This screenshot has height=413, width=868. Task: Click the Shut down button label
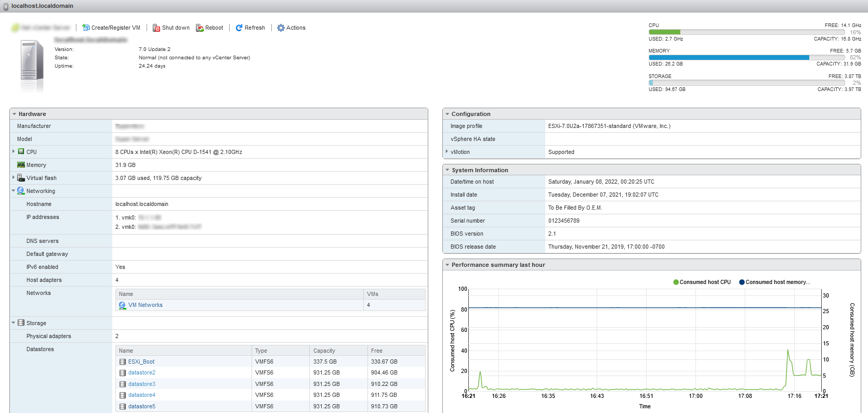click(176, 28)
